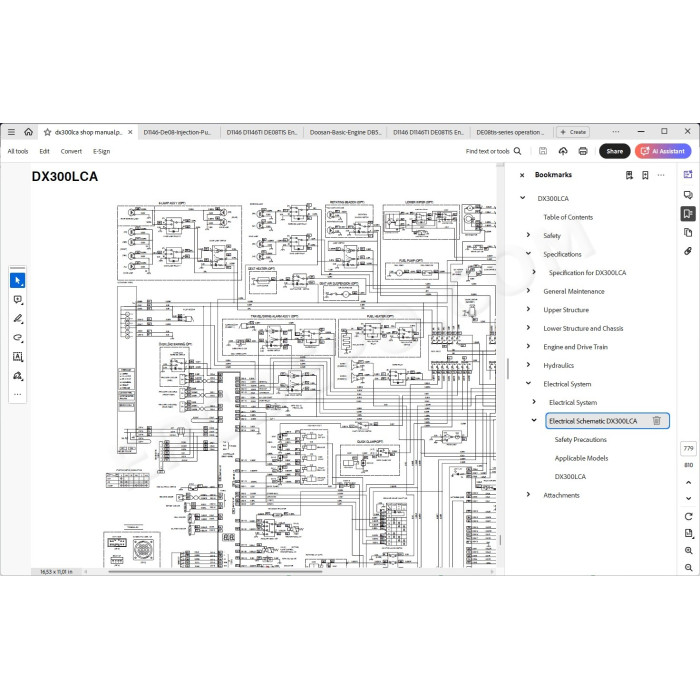Screen dimensions: 700x700
Task: Click the Share button
Action: [x=614, y=151]
